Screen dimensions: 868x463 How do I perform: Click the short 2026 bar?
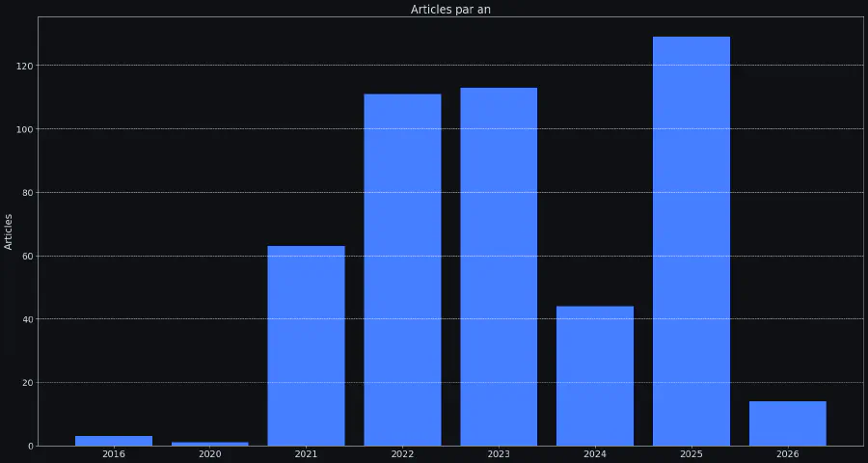787,423
